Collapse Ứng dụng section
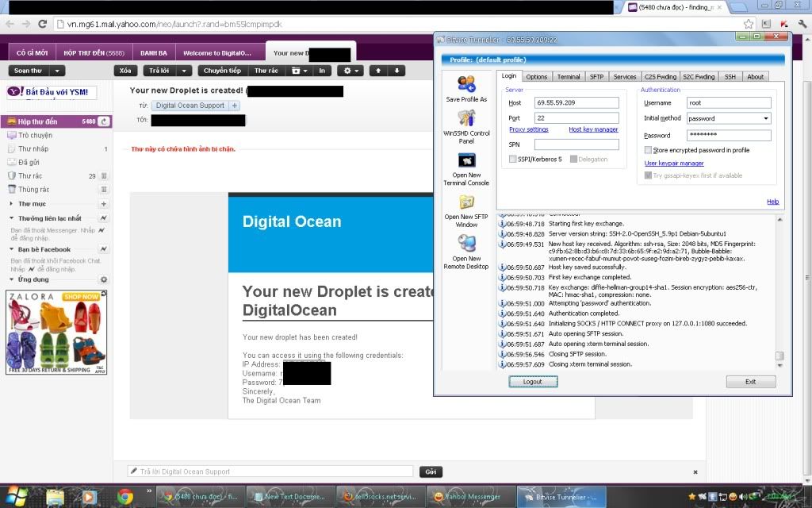812x508 pixels. pyautogui.click(x=11, y=279)
